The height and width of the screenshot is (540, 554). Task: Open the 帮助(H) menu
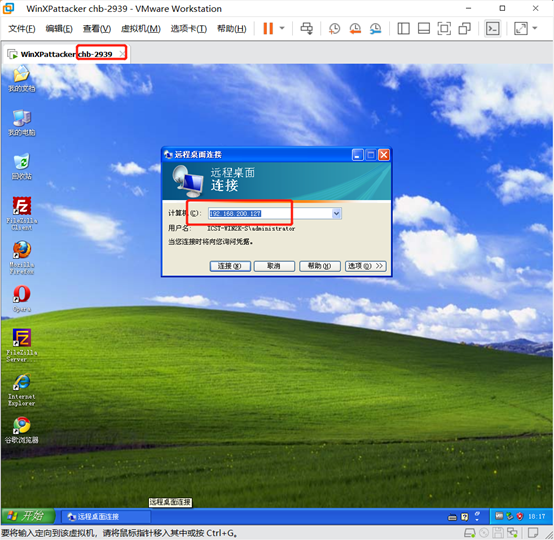coord(231,29)
